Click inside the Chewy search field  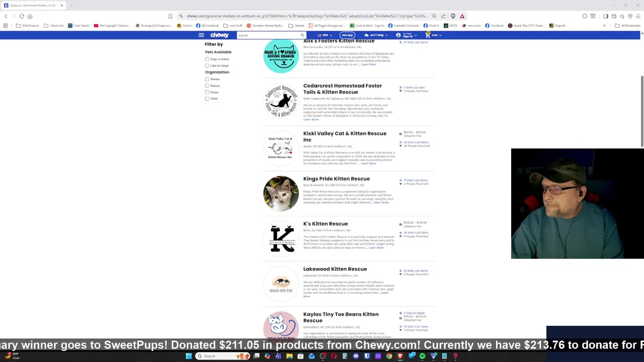click(x=268, y=35)
